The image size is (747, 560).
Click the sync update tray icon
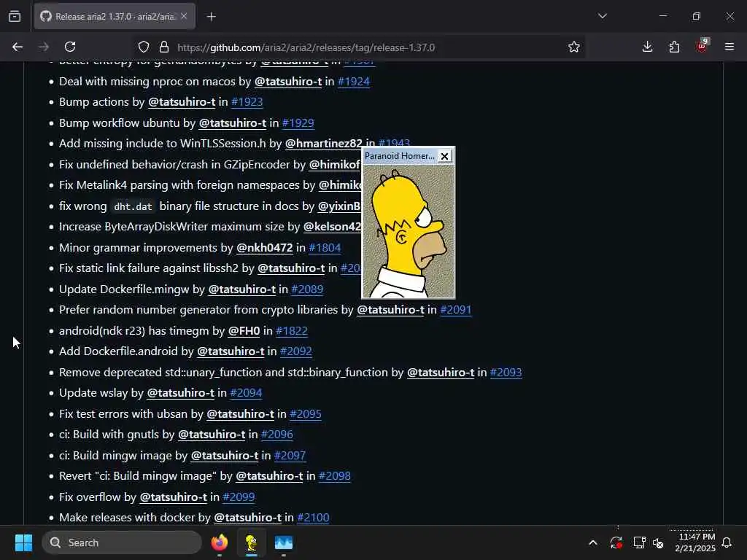pos(616,542)
